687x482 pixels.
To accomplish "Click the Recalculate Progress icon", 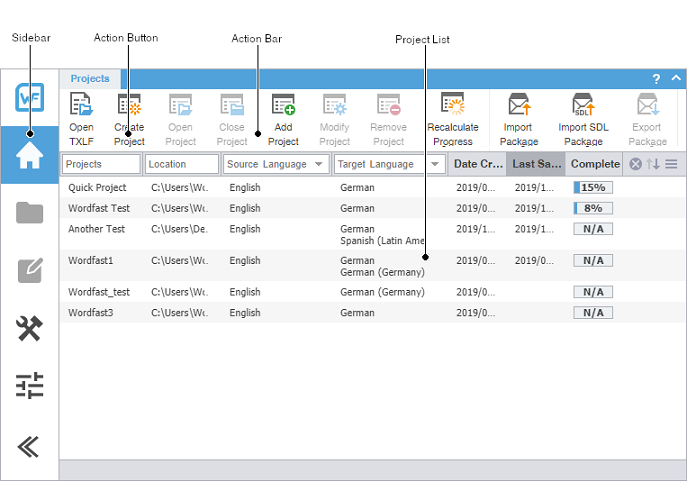I will pyautogui.click(x=453, y=105).
